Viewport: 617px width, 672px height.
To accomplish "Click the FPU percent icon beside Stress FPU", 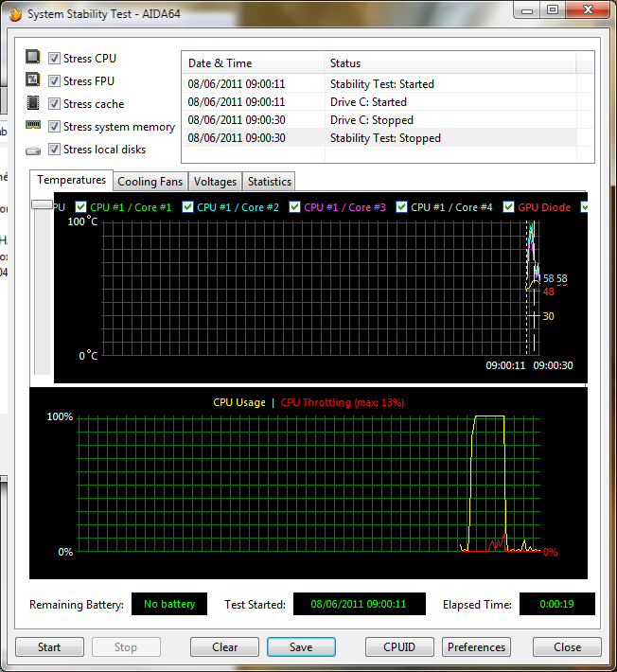I will point(33,80).
